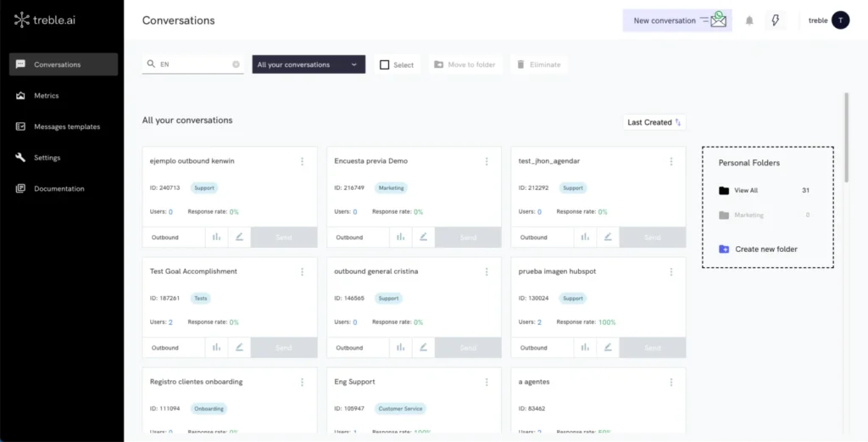Open Messages templates from sidebar
868x442 pixels.
66,126
